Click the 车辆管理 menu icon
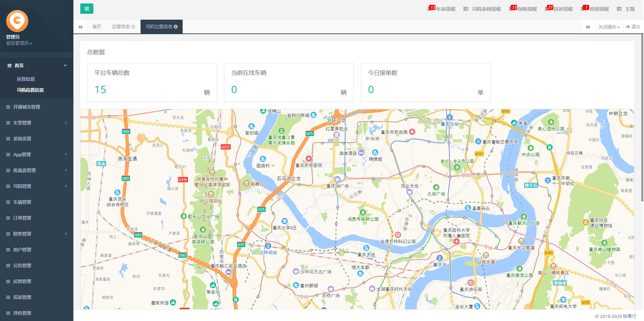Viewport: 644px width, 321px height. pos(8,202)
